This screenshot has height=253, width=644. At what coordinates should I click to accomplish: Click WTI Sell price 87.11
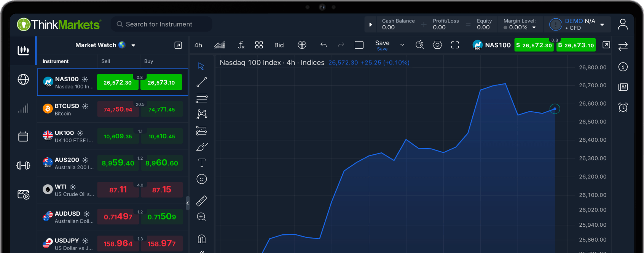118,190
